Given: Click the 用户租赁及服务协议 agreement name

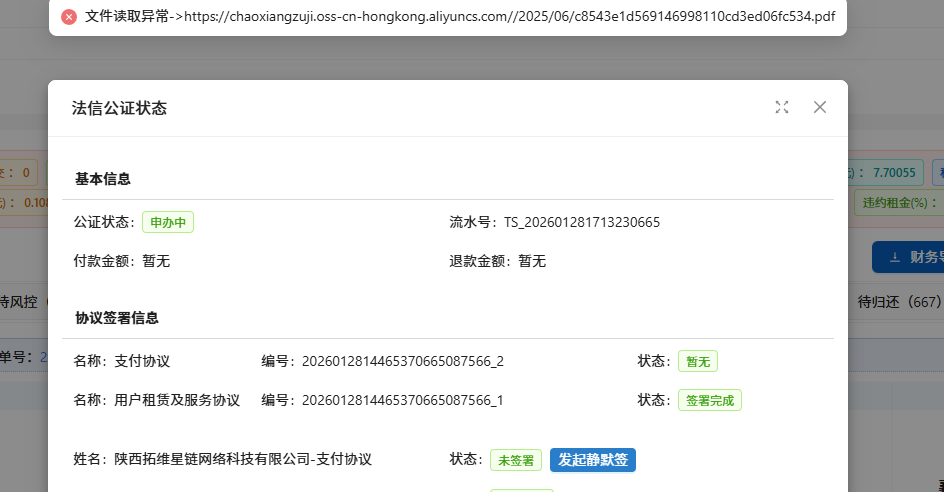Looking at the screenshot, I should pos(177,400).
